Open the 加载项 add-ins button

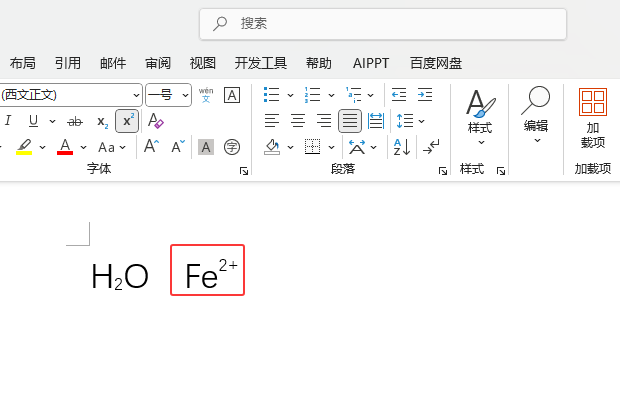tap(593, 115)
